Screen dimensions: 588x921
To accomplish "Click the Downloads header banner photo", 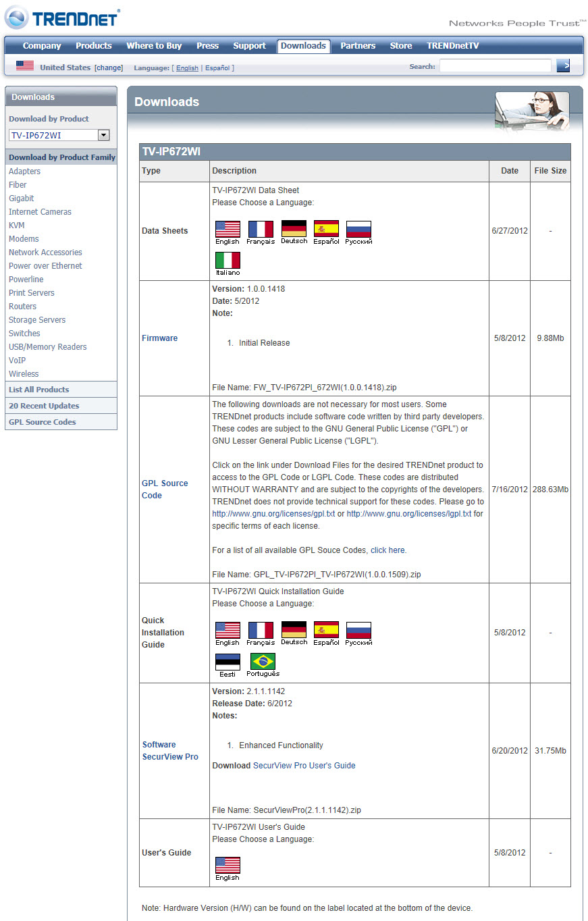I will click(532, 110).
